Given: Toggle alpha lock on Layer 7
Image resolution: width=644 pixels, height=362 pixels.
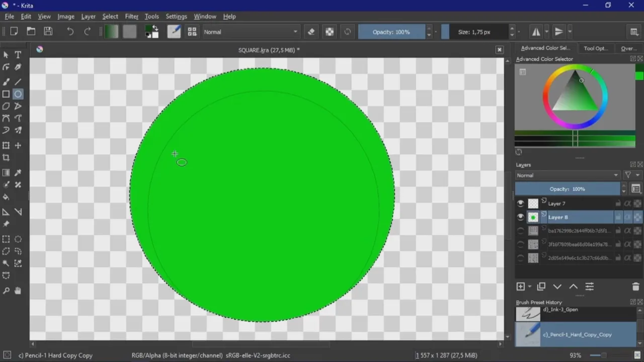Looking at the screenshot, I should point(628,204).
